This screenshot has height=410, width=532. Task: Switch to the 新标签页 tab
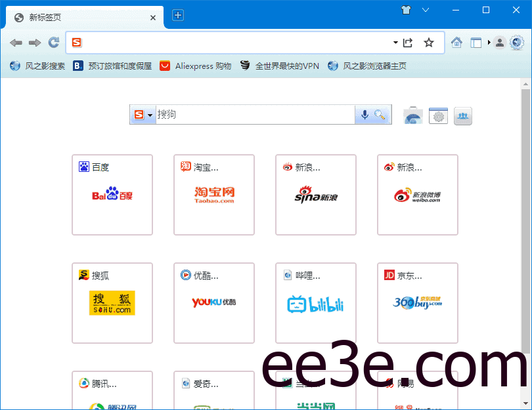79,16
